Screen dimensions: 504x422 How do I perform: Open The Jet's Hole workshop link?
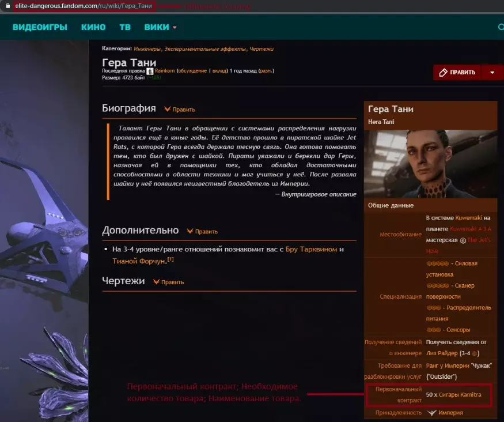click(x=479, y=240)
